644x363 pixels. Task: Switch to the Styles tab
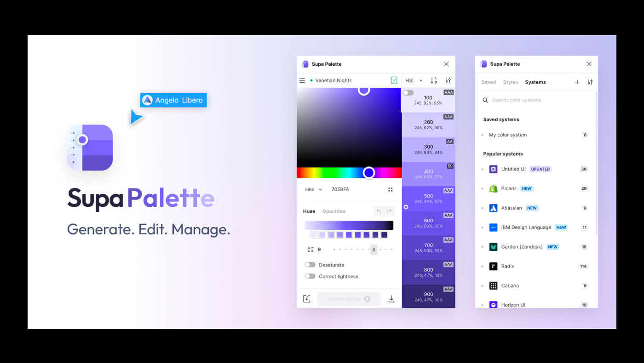click(x=511, y=82)
